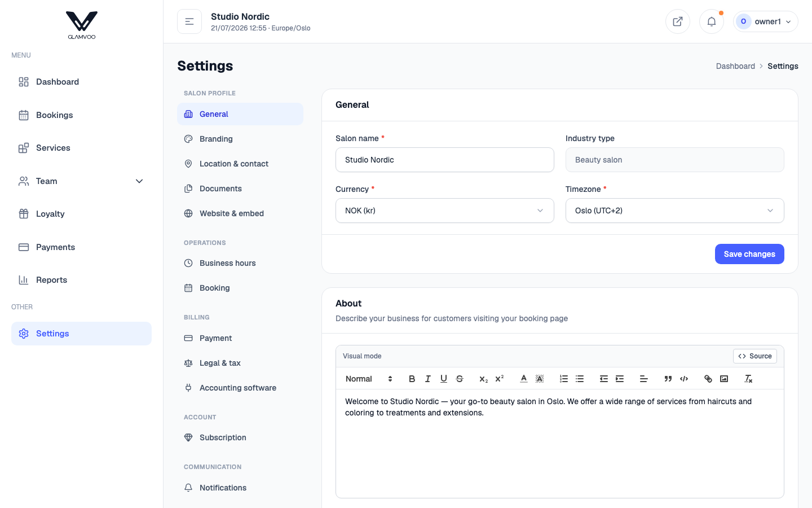Open the notifications bell

pyautogui.click(x=712, y=21)
